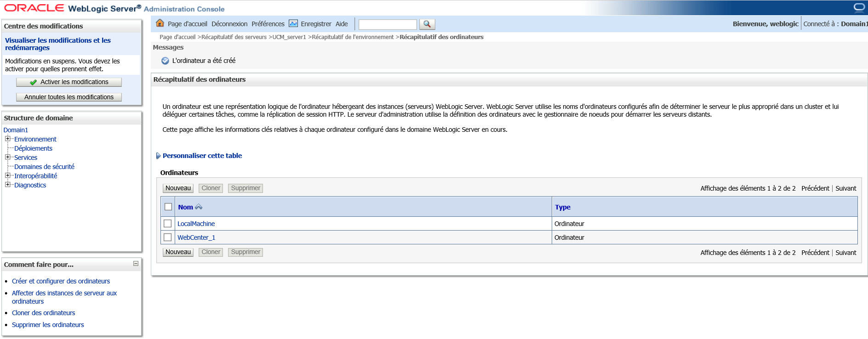
Task: Expand the Environnement tree node
Action: tap(7, 139)
